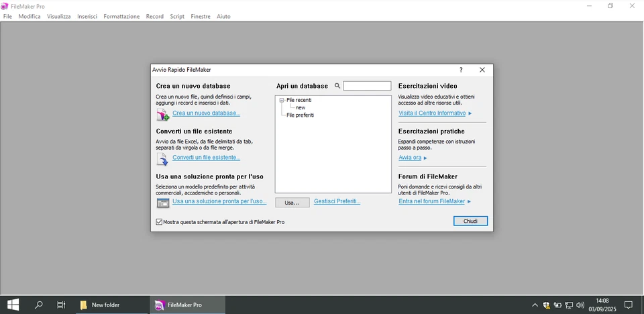Click the Converti un file esistente icon
This screenshot has height=314, width=644.
point(162,159)
